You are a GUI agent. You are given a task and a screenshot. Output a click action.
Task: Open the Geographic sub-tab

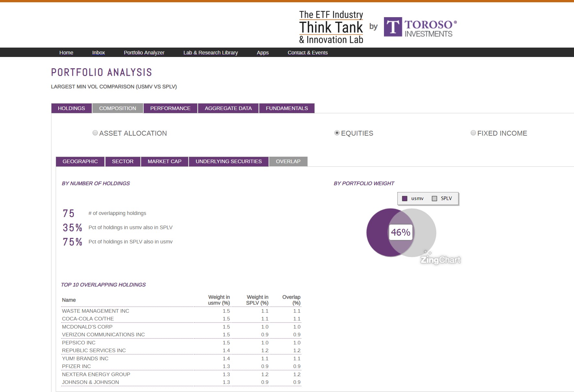[x=80, y=161]
